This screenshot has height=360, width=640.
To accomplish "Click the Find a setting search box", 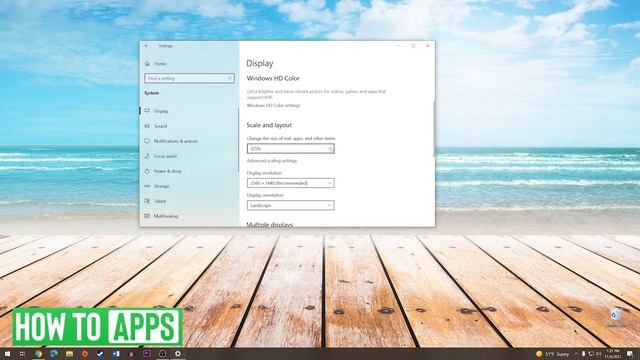I will [x=189, y=78].
